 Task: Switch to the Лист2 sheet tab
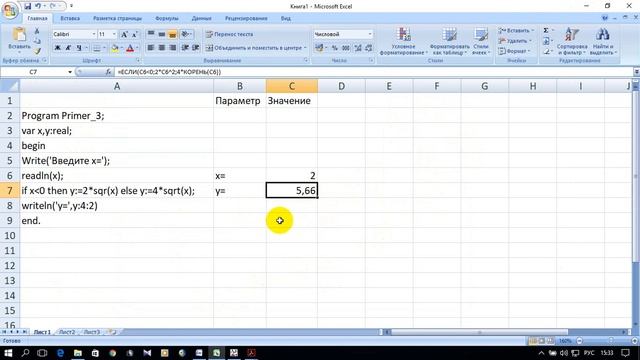[x=67, y=332]
